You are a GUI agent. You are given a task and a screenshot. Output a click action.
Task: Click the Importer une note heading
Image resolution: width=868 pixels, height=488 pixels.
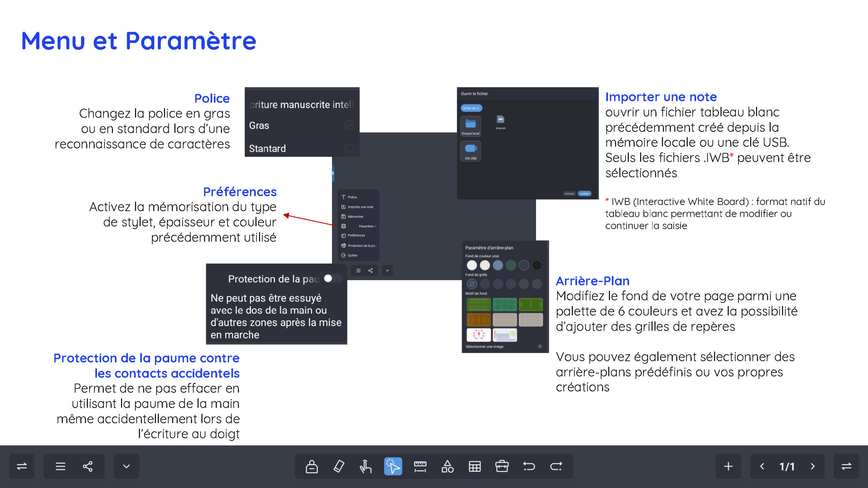(x=661, y=97)
